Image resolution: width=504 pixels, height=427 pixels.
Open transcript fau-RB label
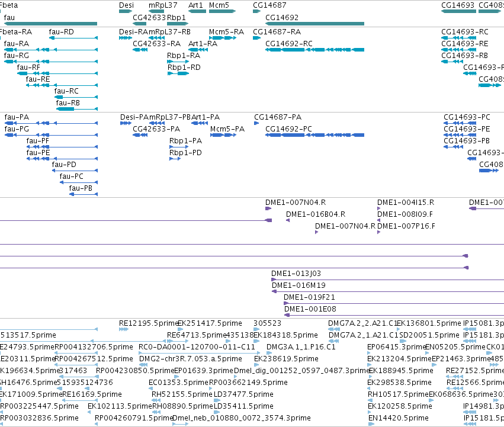(x=68, y=103)
